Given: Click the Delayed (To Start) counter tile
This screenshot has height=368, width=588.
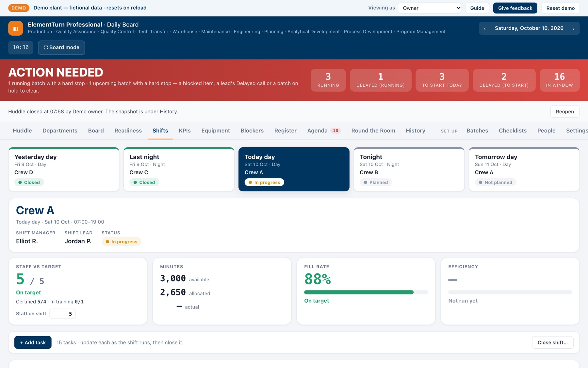Looking at the screenshot, I should [504, 80].
